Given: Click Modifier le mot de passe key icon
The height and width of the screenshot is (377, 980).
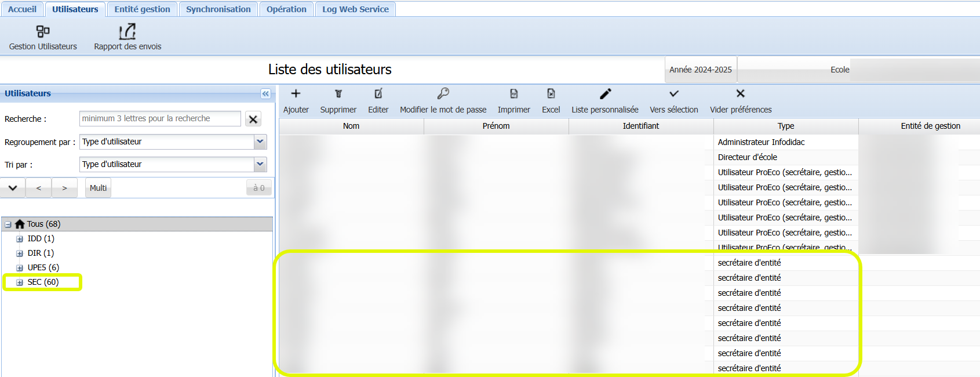Looking at the screenshot, I should pyautogui.click(x=443, y=94).
